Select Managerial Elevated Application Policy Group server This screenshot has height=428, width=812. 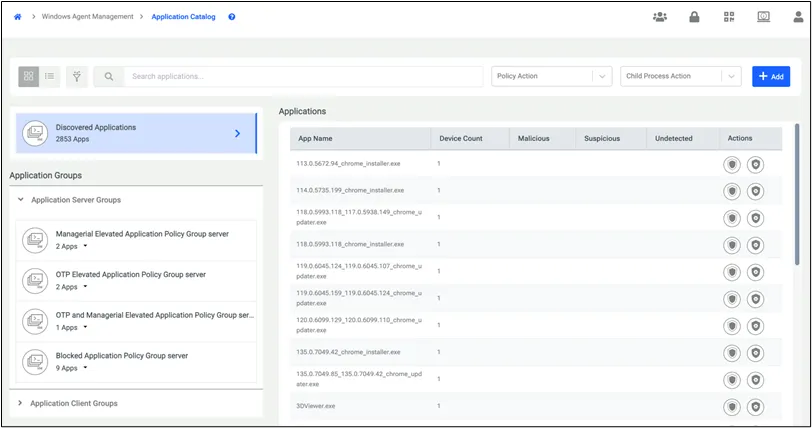(136, 240)
